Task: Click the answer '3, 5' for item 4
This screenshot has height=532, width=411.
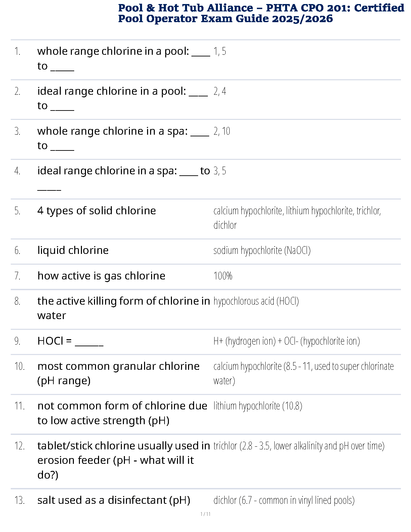Action: click(220, 171)
